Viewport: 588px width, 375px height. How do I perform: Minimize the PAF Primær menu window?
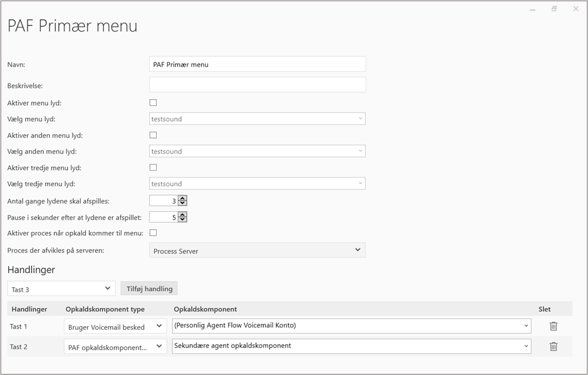[533, 9]
